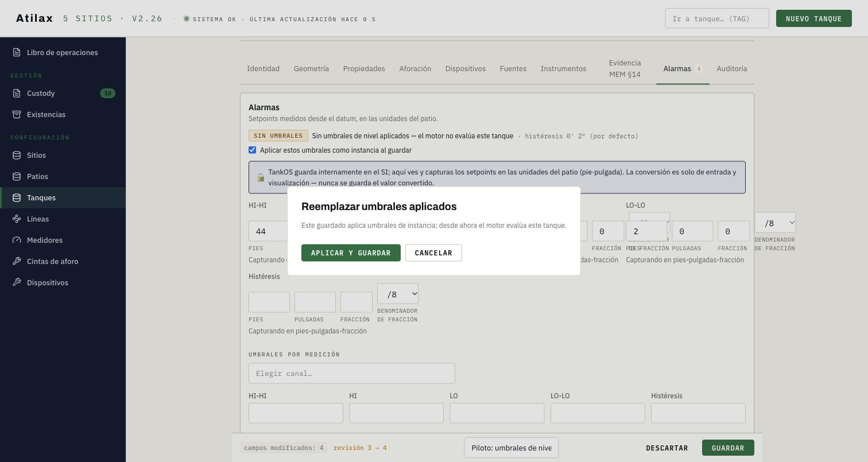868x462 pixels.
Task: Go to Patios using its icon
Action: (x=17, y=176)
